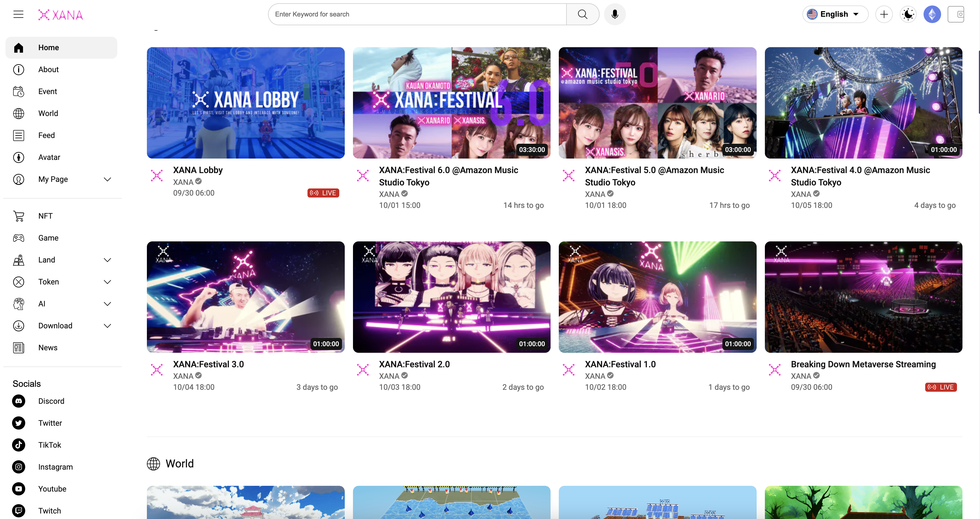Click the plus create icon in header
The width and height of the screenshot is (980, 519).
click(884, 15)
